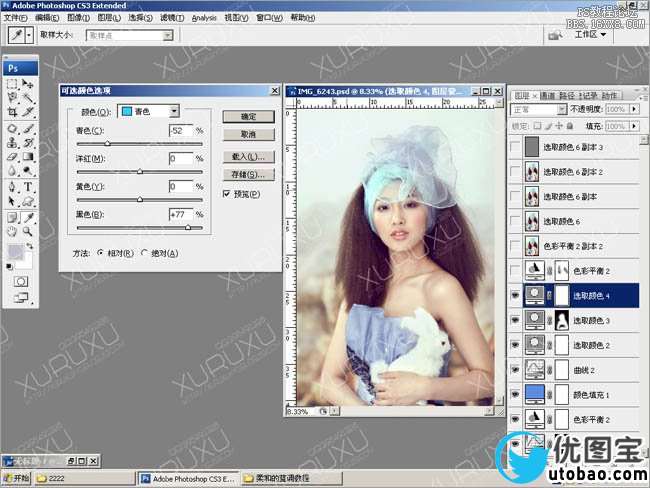Show the 选取颜色 6 副本 3 layer
Viewport: 650px width, 488px height.
point(515,147)
